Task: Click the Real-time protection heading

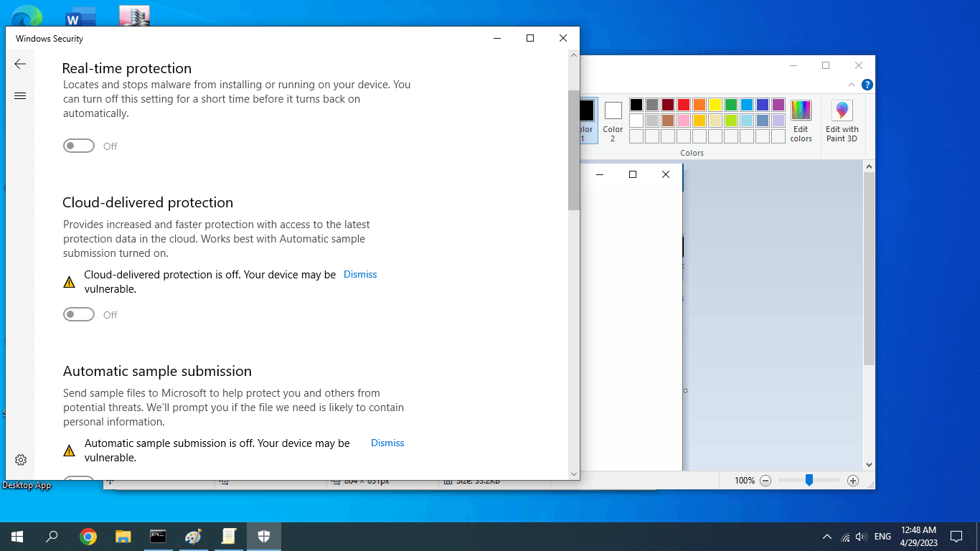Action: [x=127, y=68]
